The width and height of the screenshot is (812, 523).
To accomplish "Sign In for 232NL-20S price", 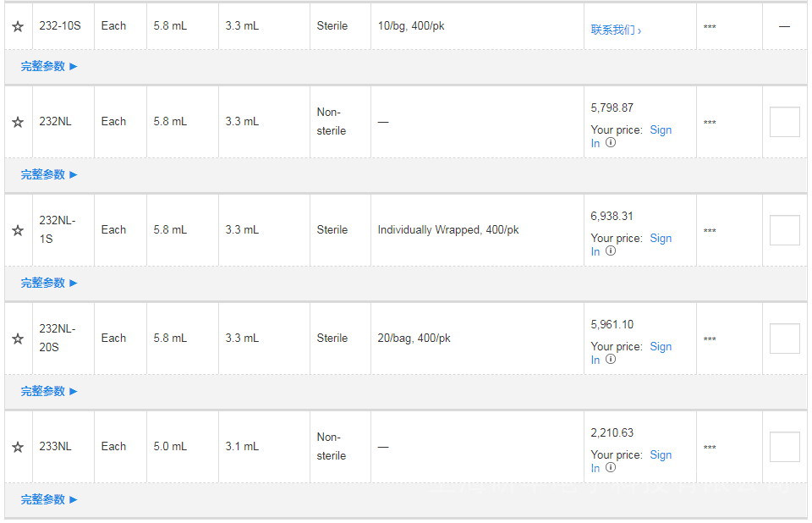I will tap(660, 347).
